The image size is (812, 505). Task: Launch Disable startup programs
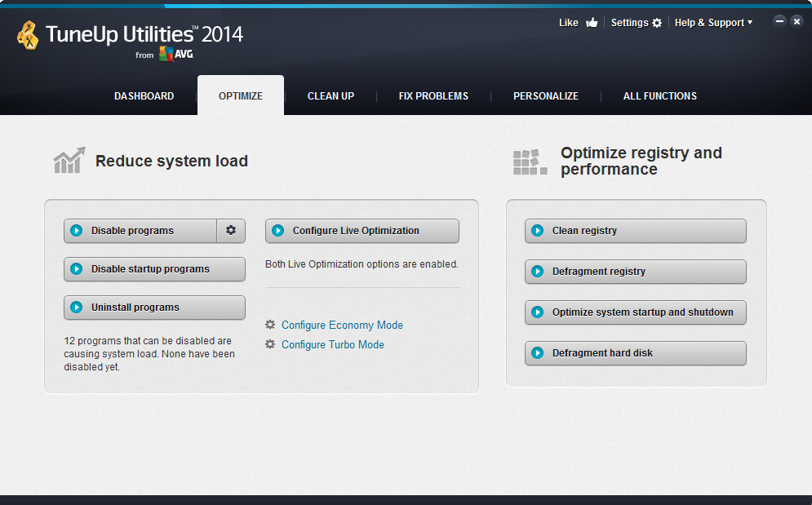click(x=154, y=268)
